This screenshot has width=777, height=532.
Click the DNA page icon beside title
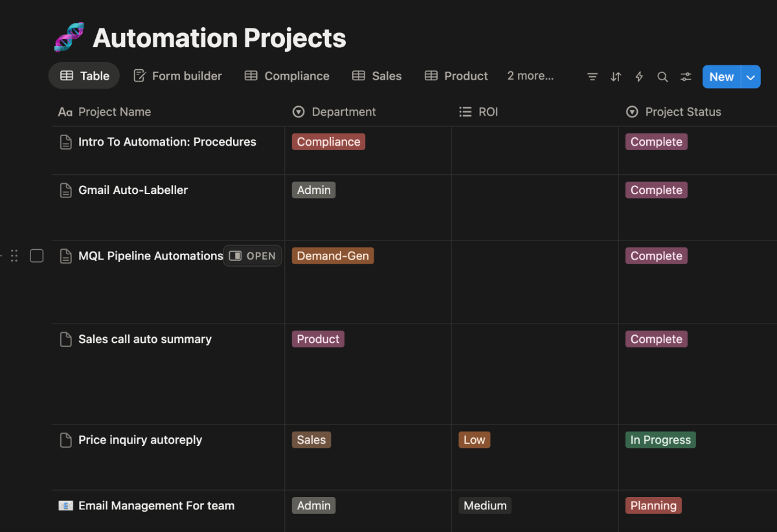pyautogui.click(x=69, y=38)
